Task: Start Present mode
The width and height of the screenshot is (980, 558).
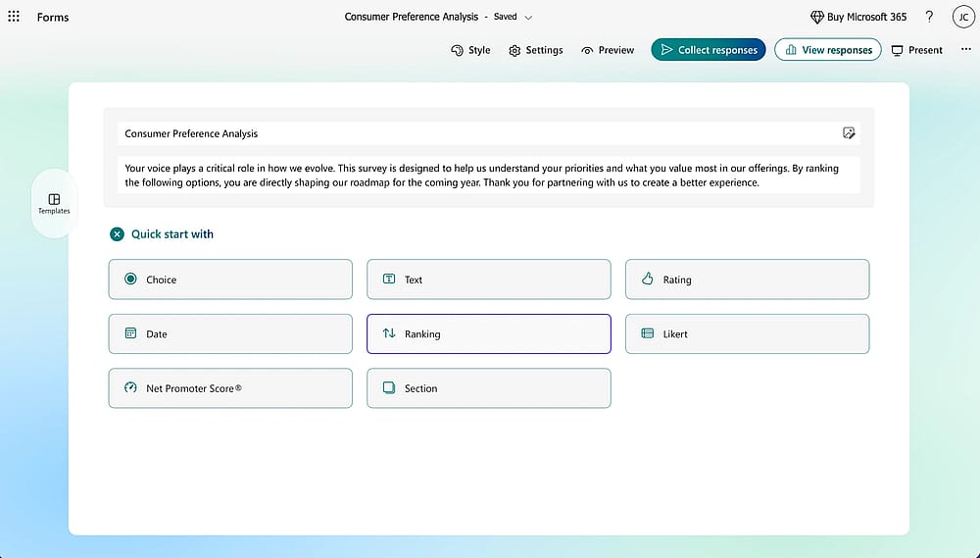Action: pyautogui.click(x=917, y=50)
